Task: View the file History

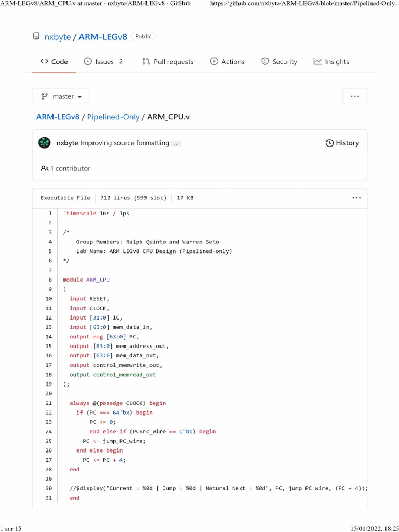Action: point(342,143)
